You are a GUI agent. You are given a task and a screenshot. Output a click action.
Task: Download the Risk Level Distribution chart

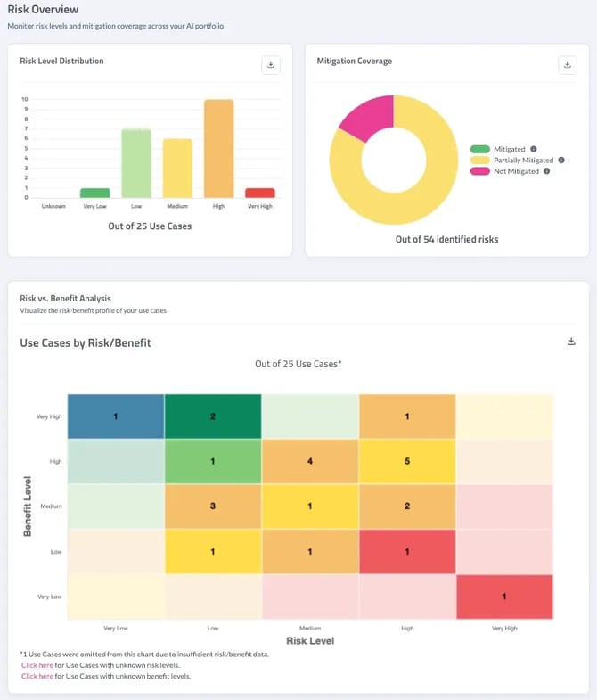click(x=271, y=65)
